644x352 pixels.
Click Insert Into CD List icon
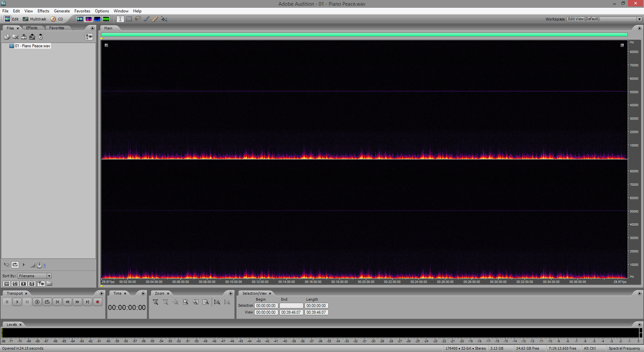[41, 37]
